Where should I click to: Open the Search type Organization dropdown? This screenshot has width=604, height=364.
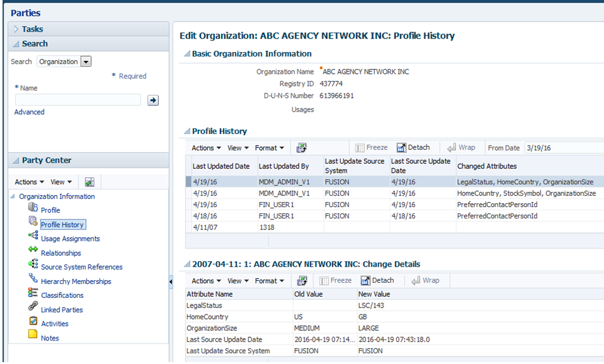[x=86, y=62]
